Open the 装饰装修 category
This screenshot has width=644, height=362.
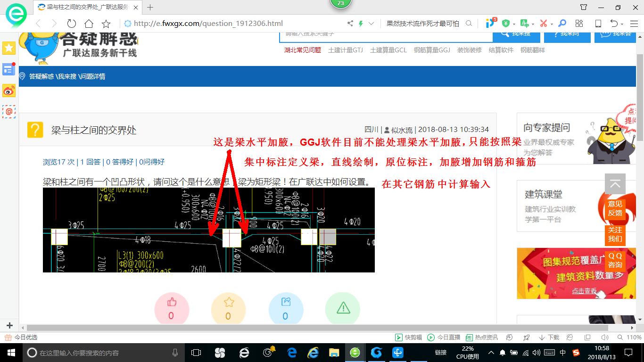click(470, 50)
